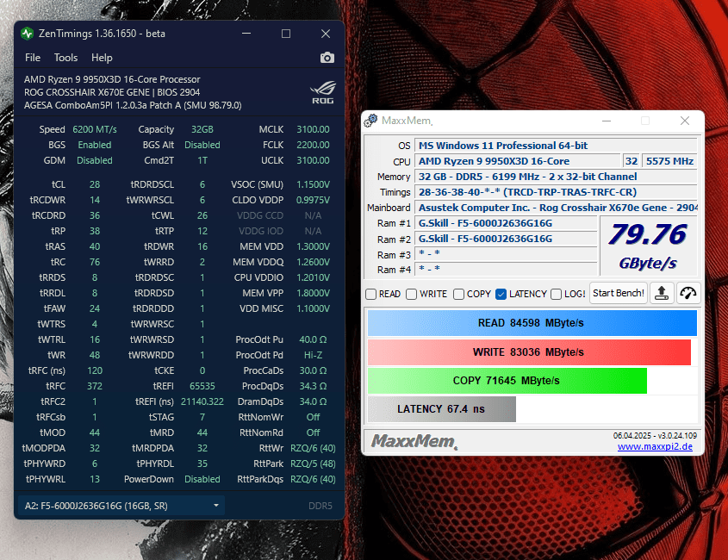Click the ROG CROSSHAIR X670E GENE BIOS line
The width and height of the screenshot is (728, 560).
[x=112, y=92]
